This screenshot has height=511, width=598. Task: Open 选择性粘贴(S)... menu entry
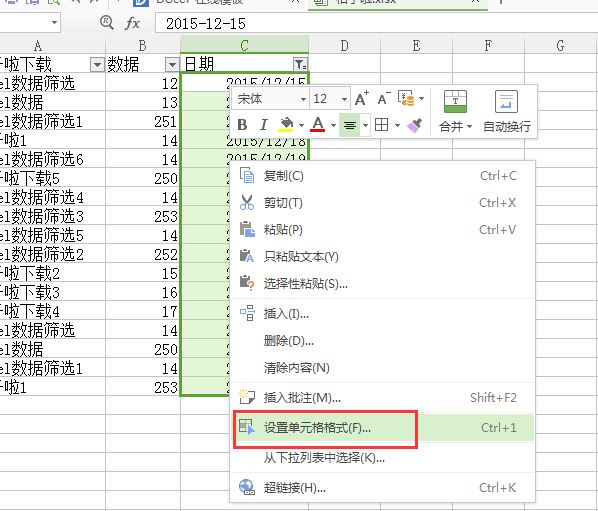(x=383, y=283)
